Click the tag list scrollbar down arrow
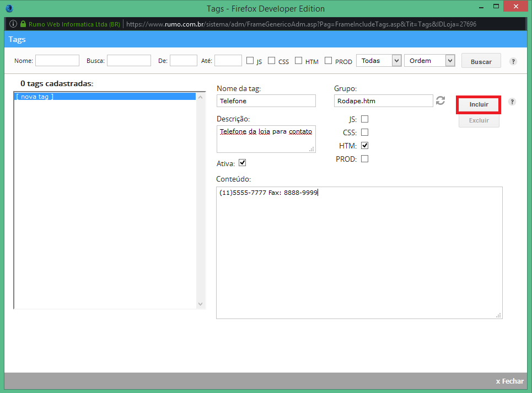The height and width of the screenshot is (393, 532). pyautogui.click(x=200, y=304)
